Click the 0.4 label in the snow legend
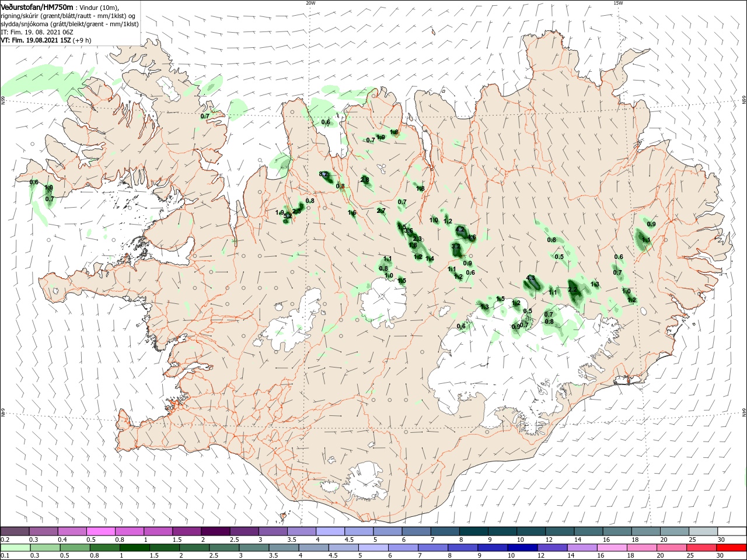 pos(63,540)
